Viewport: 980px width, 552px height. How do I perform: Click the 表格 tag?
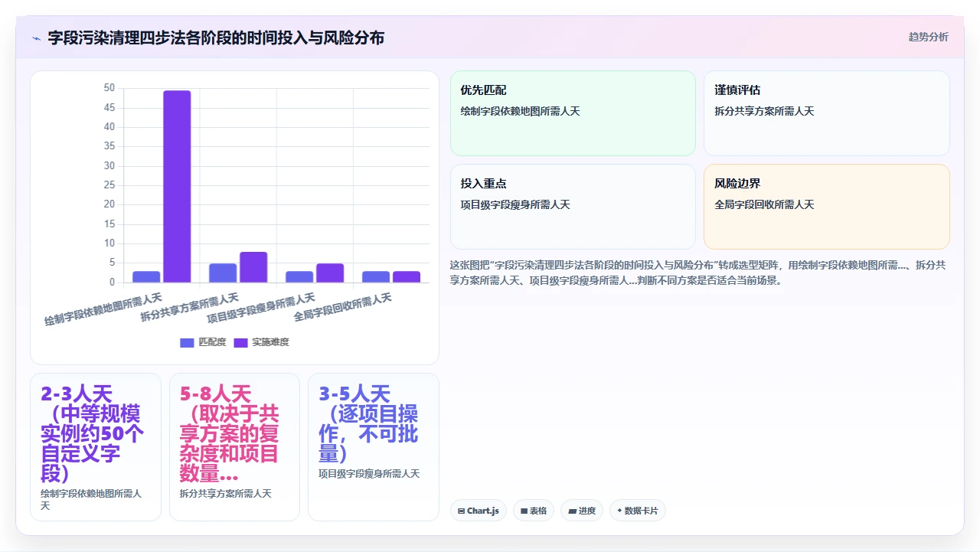tap(534, 511)
